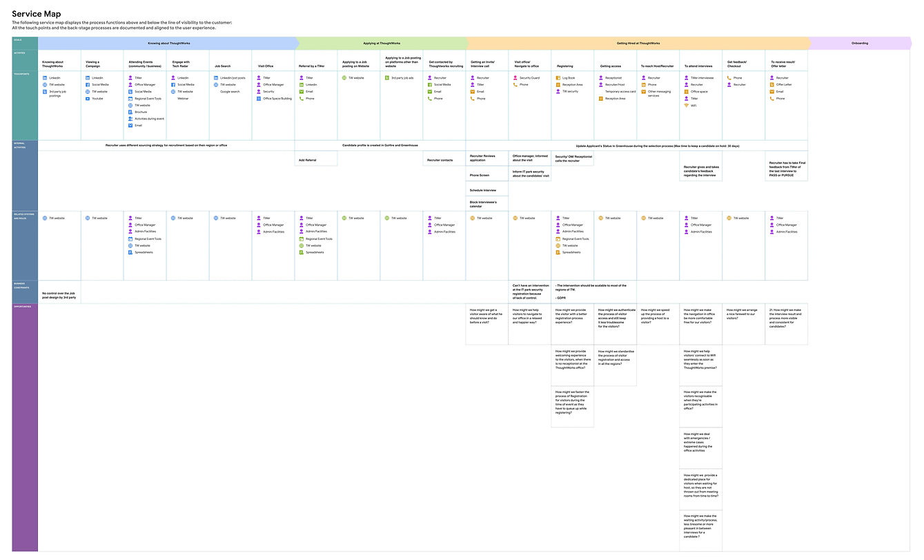Click the Schedule Interview activity card
The height and width of the screenshot is (560, 924).
point(487,188)
